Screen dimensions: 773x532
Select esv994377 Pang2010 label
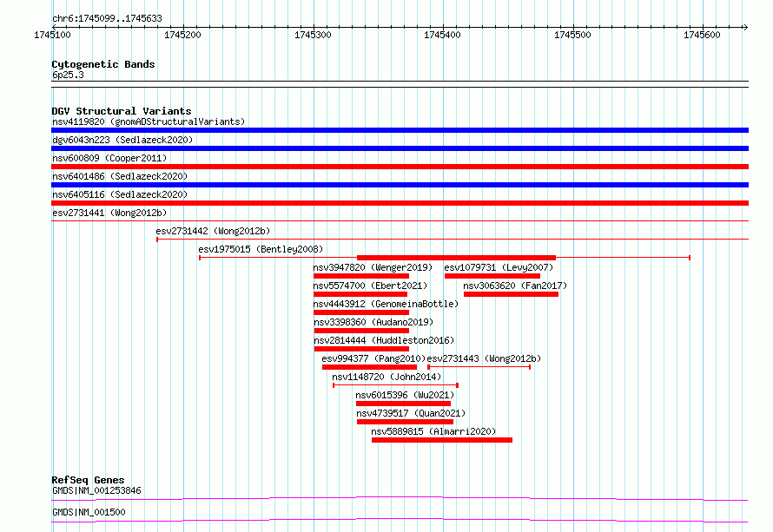[x=373, y=358]
